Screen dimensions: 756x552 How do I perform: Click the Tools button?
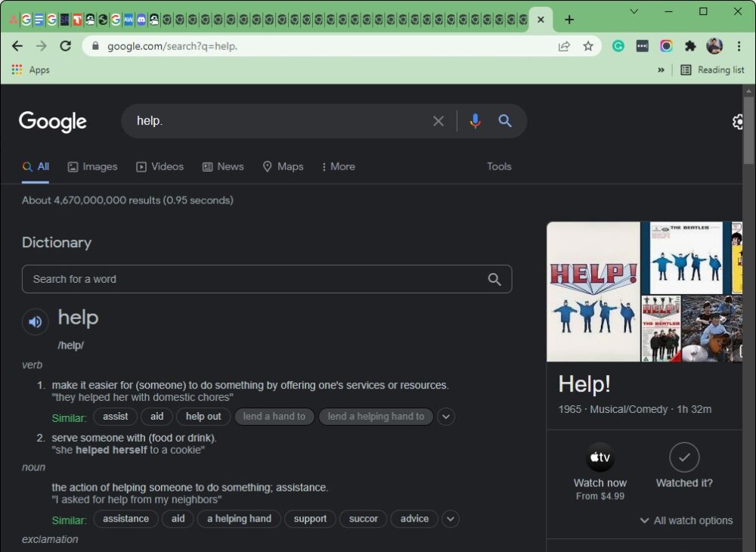[x=499, y=166]
